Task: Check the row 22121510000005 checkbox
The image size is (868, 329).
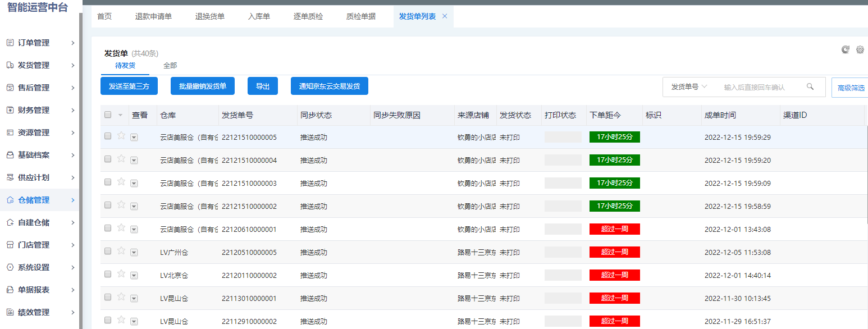Action: coord(108,136)
